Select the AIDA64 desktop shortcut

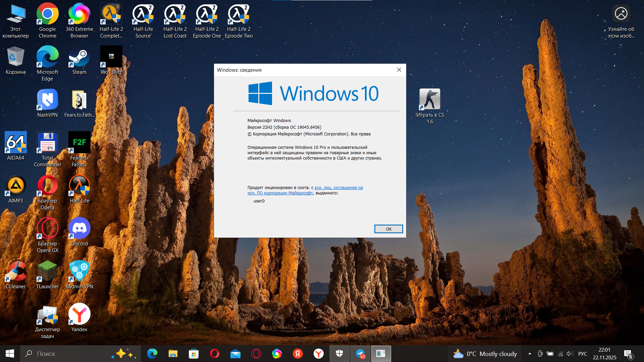pyautogui.click(x=15, y=146)
